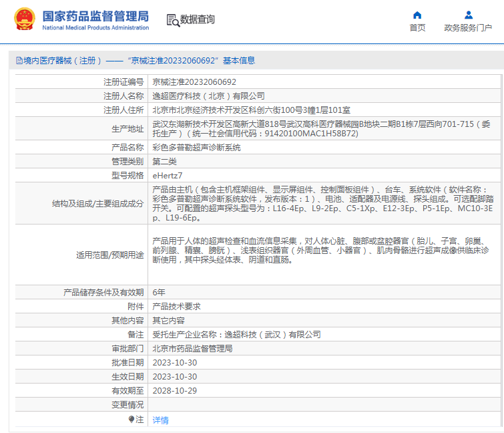Image resolution: width=504 pixels, height=433 pixels.
Task: Click the lightbulb icon beside 注
Action: tap(131, 419)
